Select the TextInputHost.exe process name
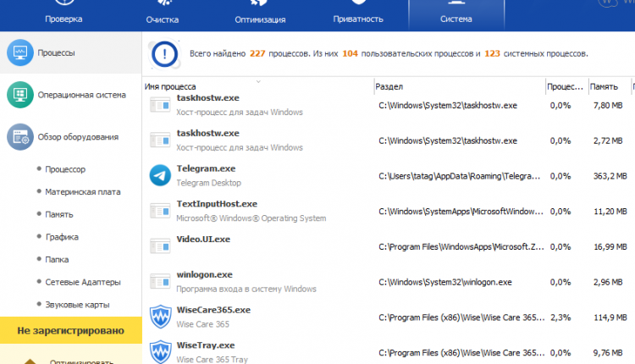This screenshot has height=364, width=635. pyautogui.click(x=217, y=204)
